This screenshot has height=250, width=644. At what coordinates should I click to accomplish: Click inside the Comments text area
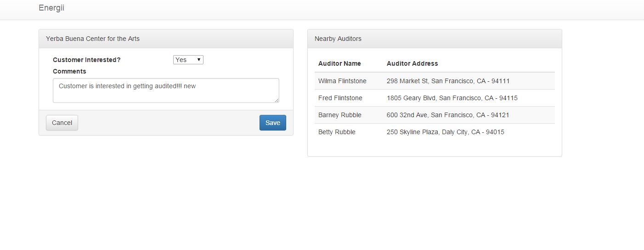click(x=166, y=91)
